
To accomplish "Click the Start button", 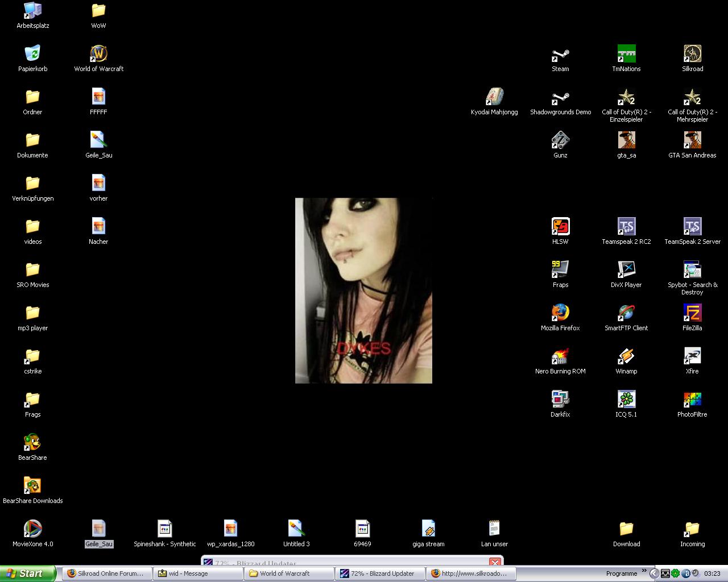I will (27, 573).
